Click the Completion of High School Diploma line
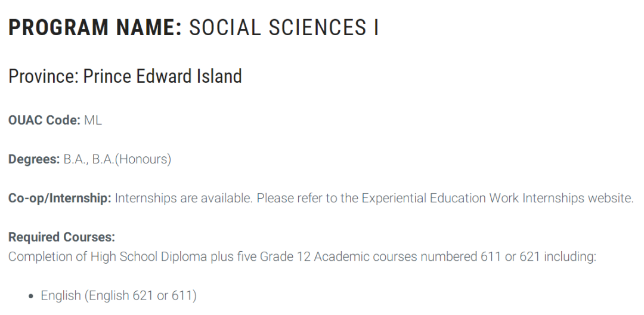 click(302, 257)
